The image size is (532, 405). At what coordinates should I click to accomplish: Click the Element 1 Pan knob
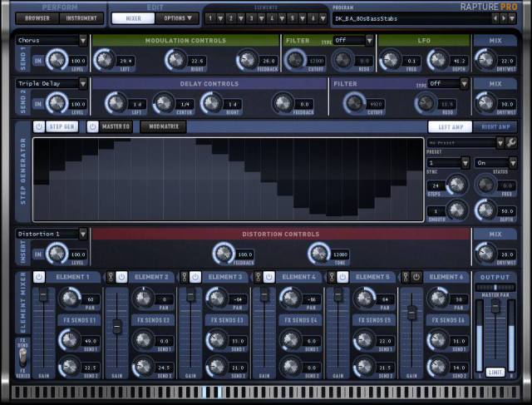coord(70,298)
